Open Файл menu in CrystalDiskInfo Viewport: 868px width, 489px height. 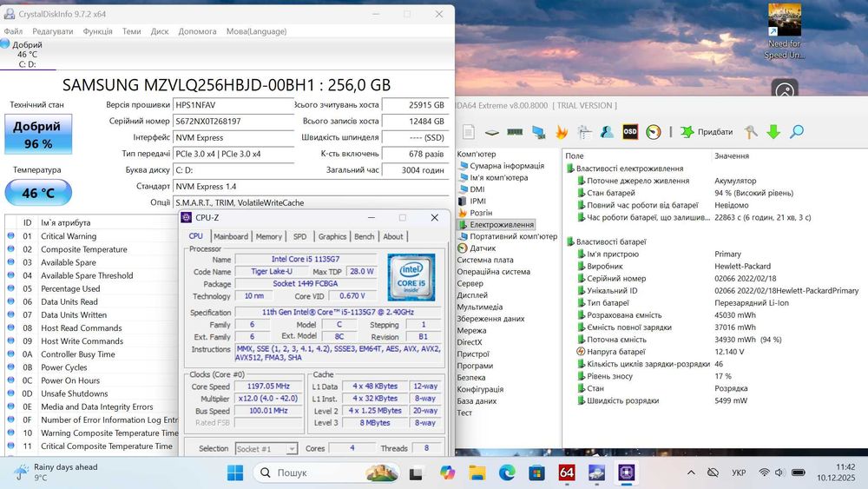[x=13, y=31]
